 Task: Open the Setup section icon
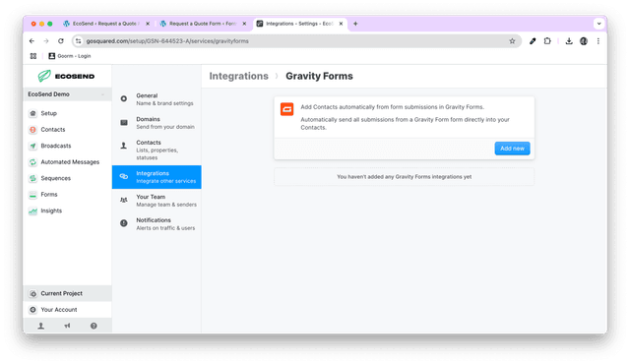pyautogui.click(x=32, y=113)
